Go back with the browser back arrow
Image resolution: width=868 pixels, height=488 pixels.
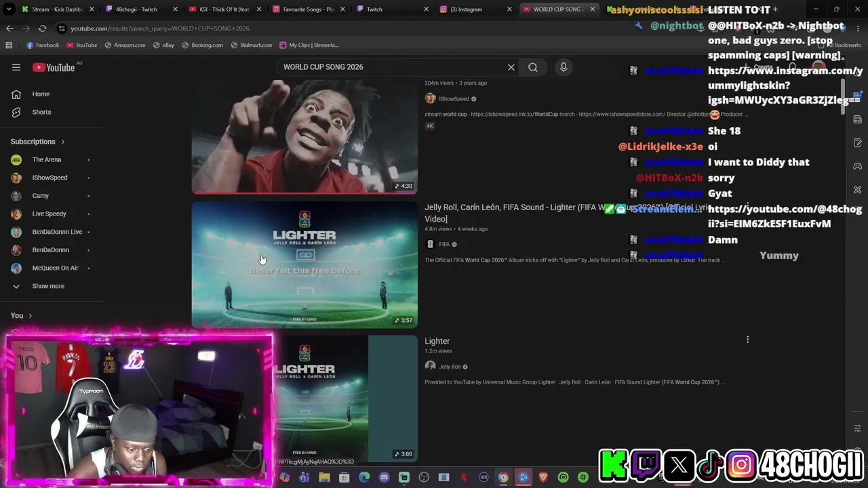(x=9, y=28)
